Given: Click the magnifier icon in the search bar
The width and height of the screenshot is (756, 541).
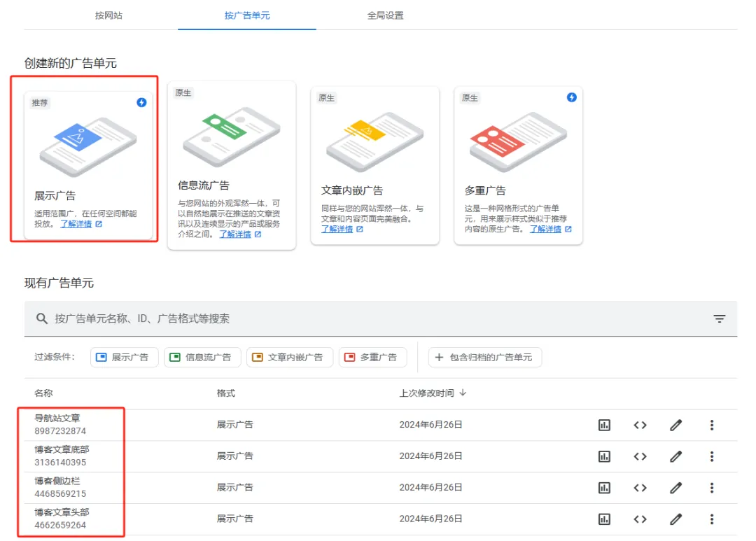Looking at the screenshot, I should 41,318.
